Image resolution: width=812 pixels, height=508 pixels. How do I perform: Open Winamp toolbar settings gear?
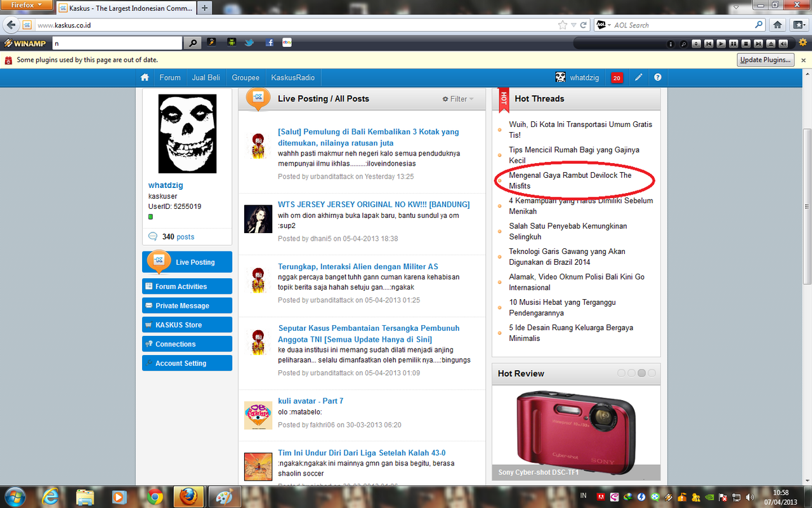click(802, 43)
